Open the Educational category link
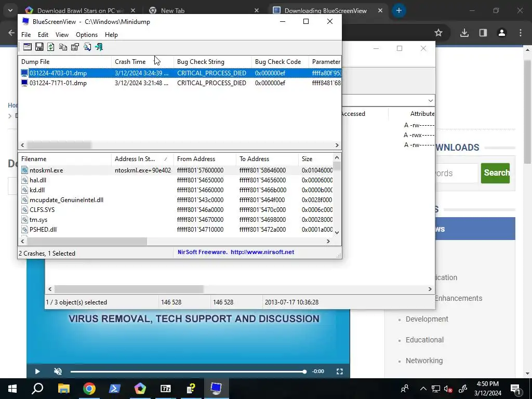Viewport: 532px width, 399px height. click(424, 340)
